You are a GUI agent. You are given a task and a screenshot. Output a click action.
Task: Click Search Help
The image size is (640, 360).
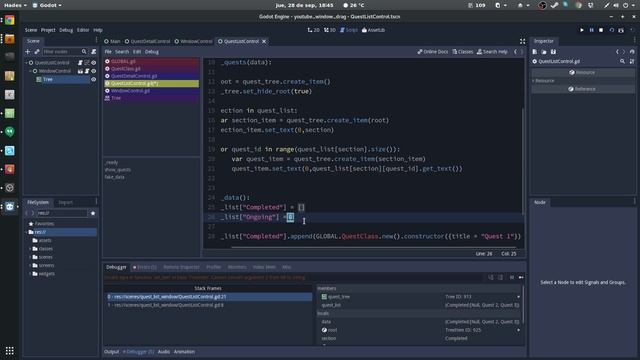[492, 52]
